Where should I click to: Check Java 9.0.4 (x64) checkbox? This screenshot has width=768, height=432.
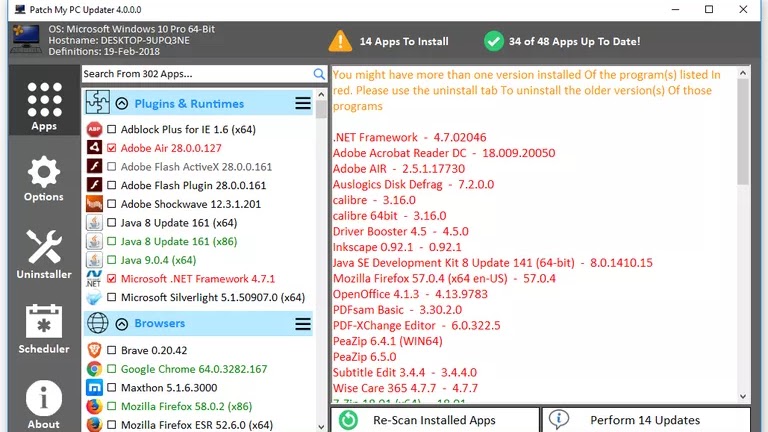(112, 260)
